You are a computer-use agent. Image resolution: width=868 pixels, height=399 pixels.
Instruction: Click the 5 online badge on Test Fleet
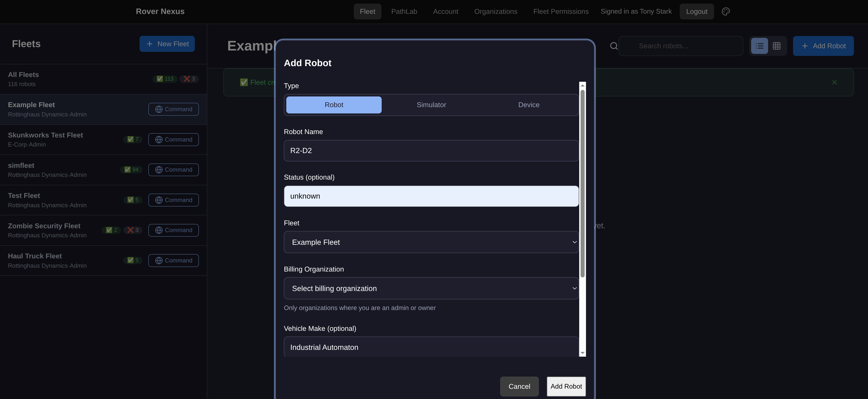tap(133, 200)
